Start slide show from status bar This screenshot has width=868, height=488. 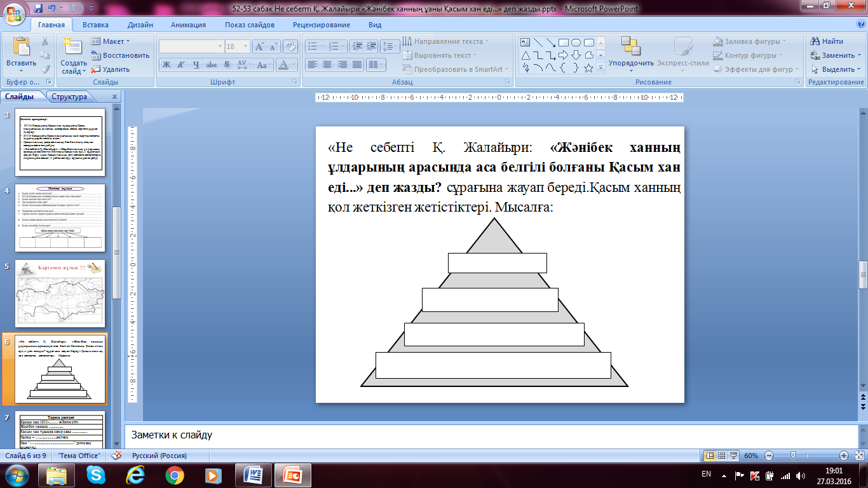click(x=735, y=456)
